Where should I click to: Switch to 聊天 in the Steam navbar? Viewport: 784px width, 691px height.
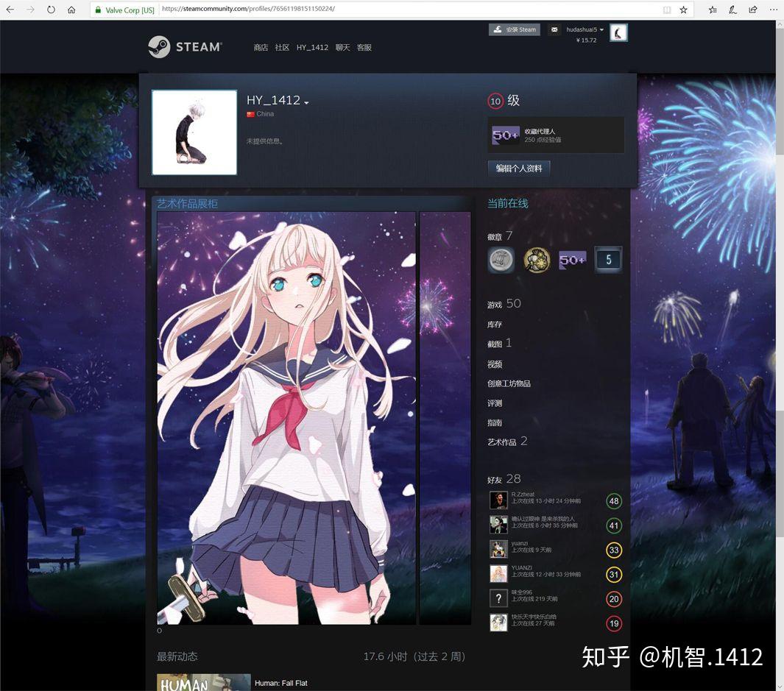[342, 47]
